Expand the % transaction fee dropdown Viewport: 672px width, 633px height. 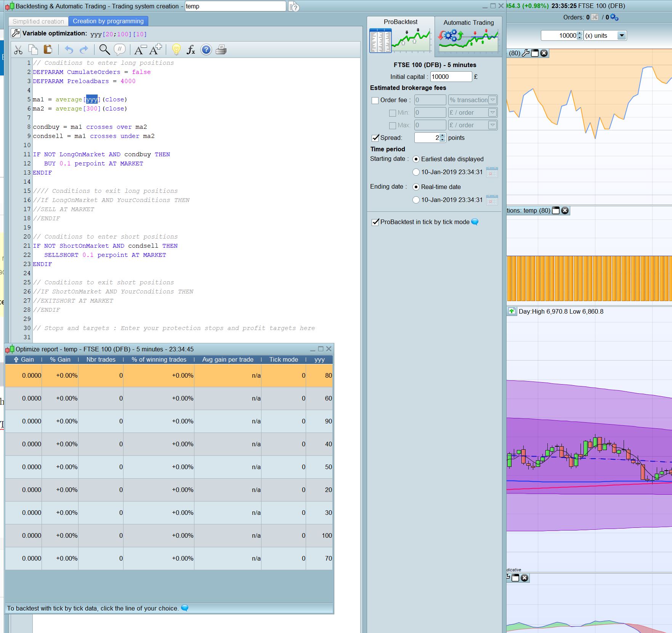(x=492, y=100)
